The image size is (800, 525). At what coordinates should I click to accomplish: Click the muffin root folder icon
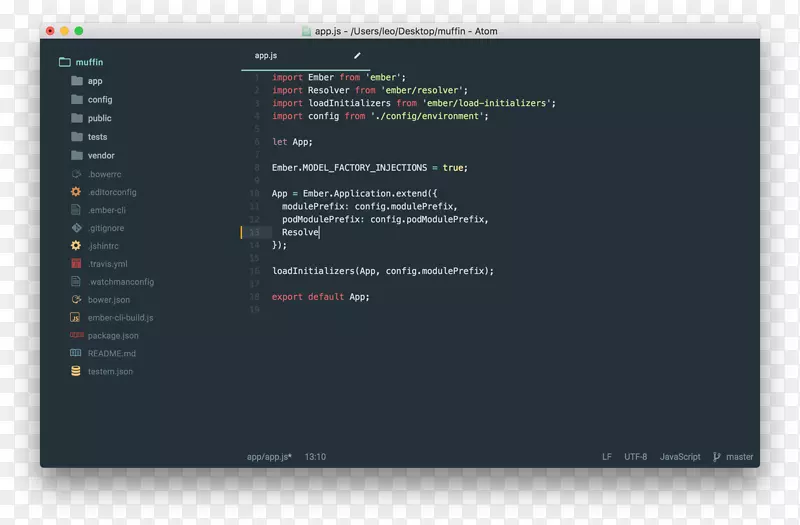pyautogui.click(x=65, y=62)
